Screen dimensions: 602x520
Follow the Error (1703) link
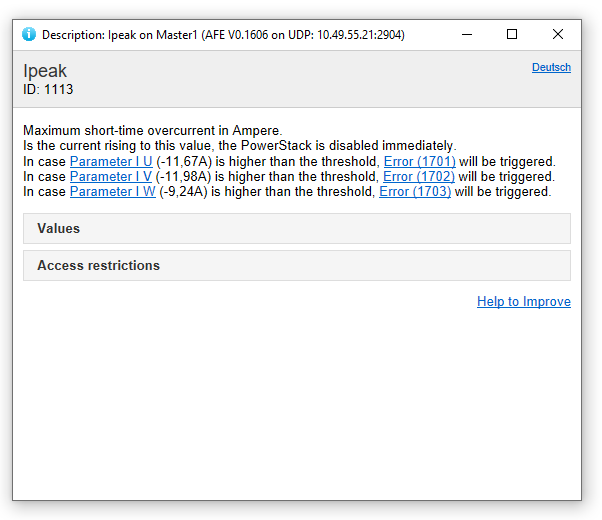pos(415,192)
